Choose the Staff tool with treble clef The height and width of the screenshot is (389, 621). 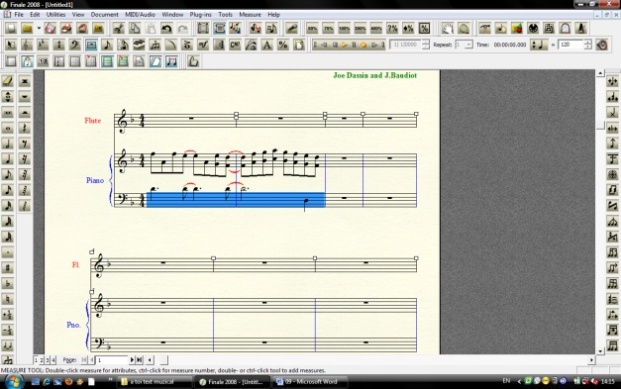[x=27, y=45]
